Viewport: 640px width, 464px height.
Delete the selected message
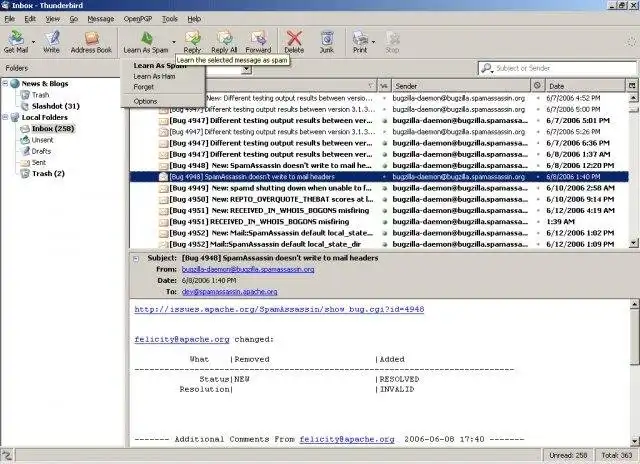point(294,42)
